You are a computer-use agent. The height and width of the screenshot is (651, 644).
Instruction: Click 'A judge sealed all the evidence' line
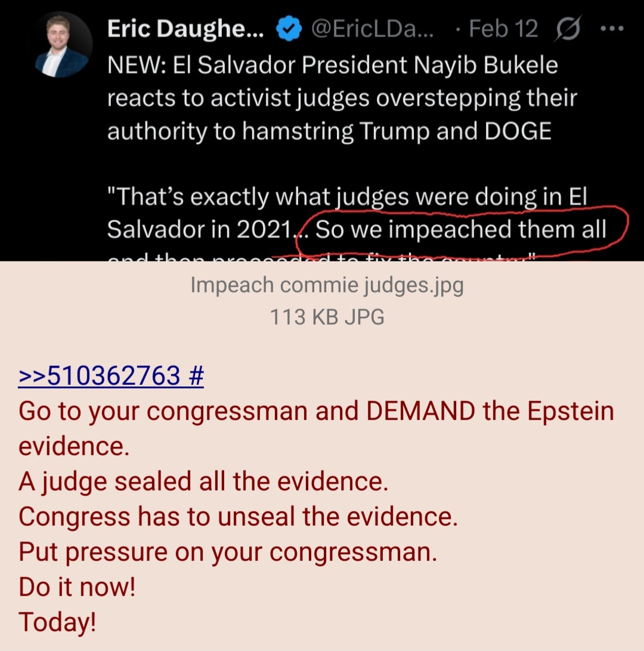pos(203,482)
